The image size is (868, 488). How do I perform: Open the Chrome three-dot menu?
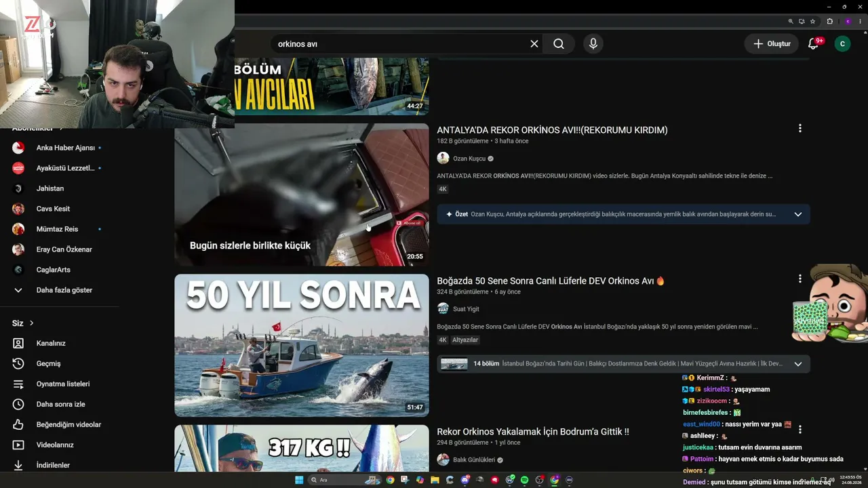coord(860,21)
